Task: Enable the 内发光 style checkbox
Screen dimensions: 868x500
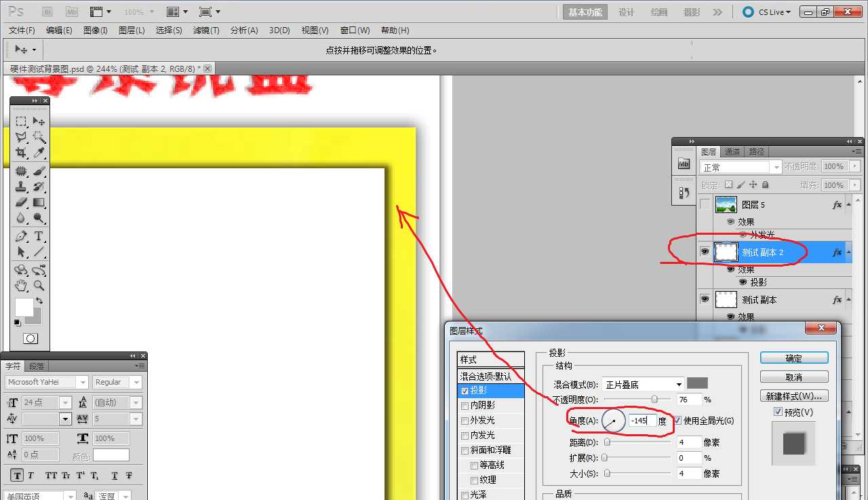Action: pos(465,436)
